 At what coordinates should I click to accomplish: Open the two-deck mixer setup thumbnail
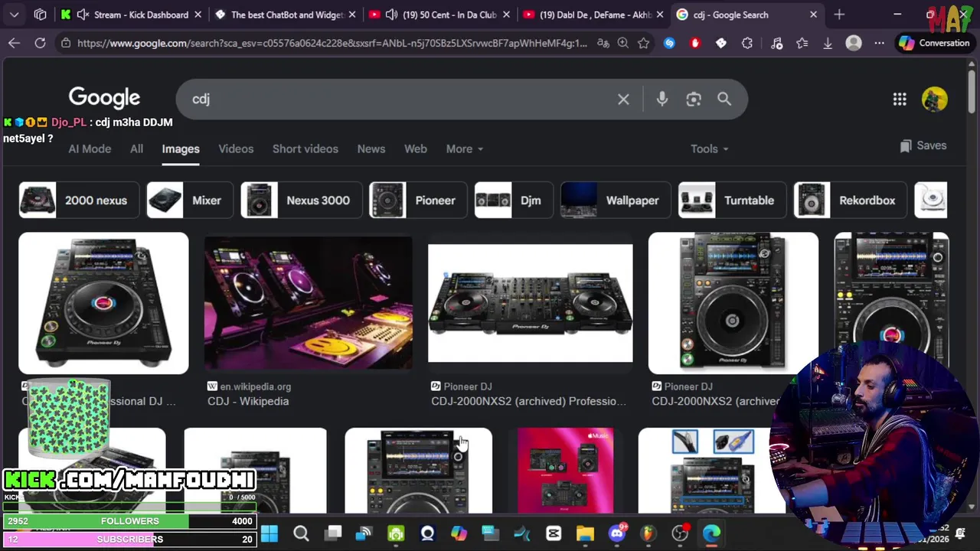[531, 303]
